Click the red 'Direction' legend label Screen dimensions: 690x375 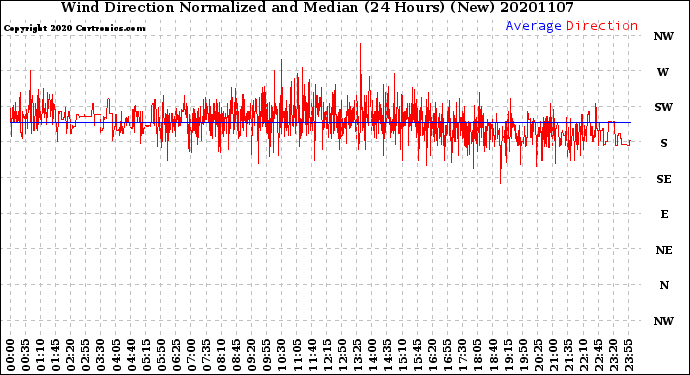[x=602, y=26]
